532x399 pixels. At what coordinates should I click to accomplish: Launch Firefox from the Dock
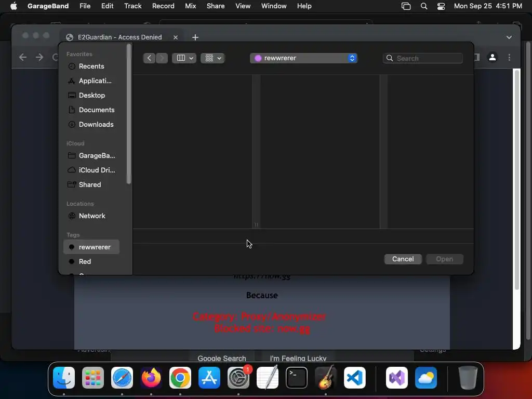[x=151, y=378]
